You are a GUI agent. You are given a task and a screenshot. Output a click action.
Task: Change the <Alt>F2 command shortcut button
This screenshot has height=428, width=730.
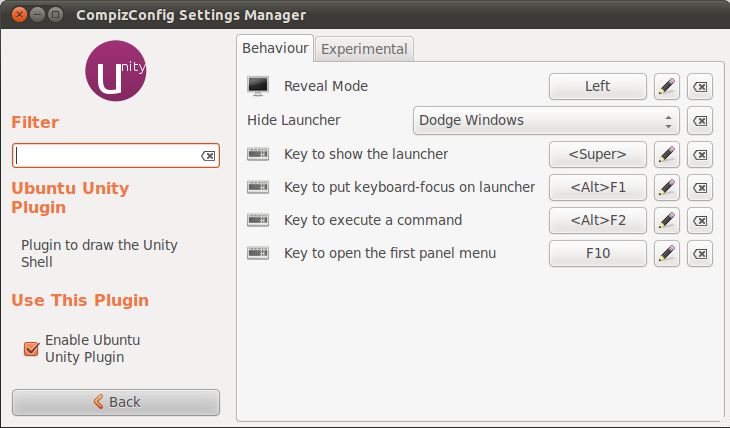coord(597,220)
